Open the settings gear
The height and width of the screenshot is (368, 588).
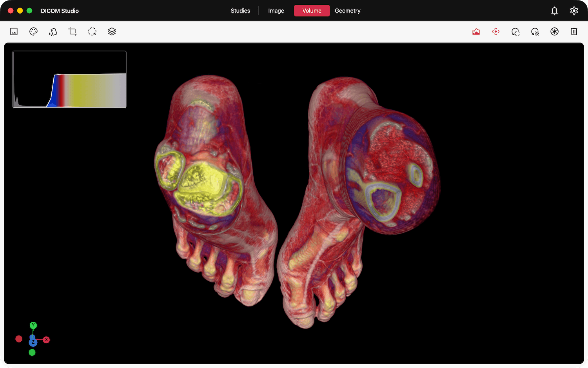click(574, 11)
